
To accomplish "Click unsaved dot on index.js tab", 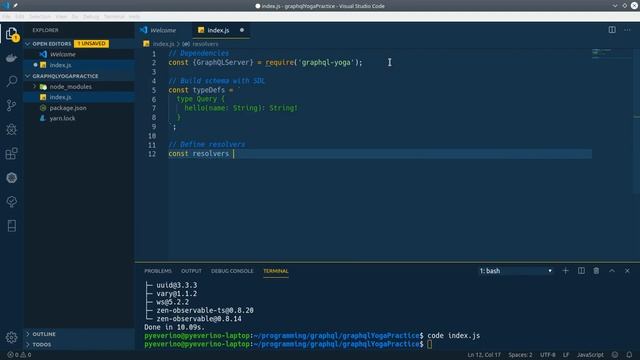I will pos(242,30).
